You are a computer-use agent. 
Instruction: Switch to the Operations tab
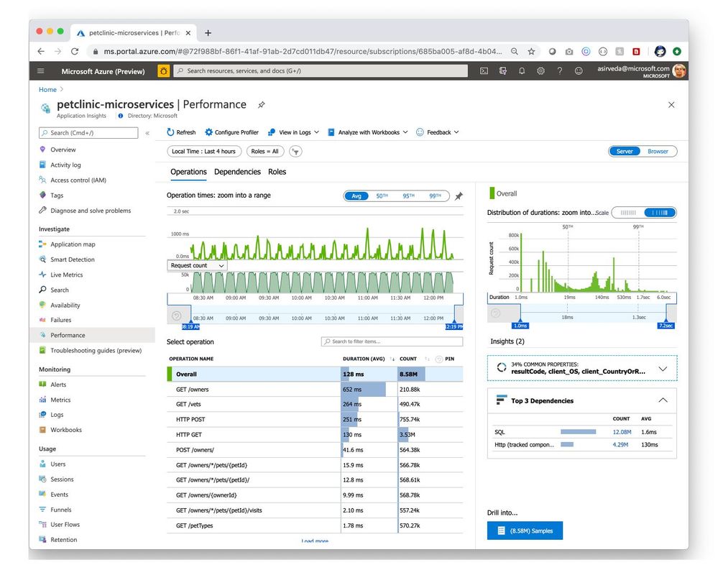(x=188, y=172)
